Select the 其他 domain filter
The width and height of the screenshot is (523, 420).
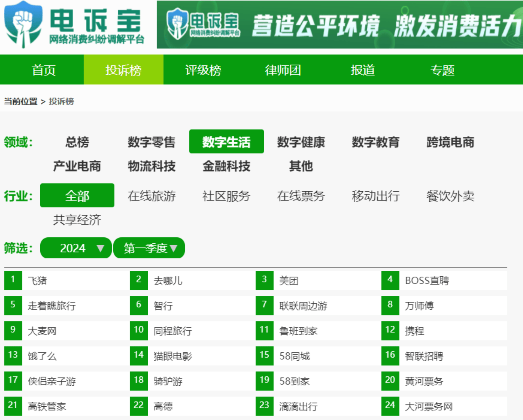(301, 166)
